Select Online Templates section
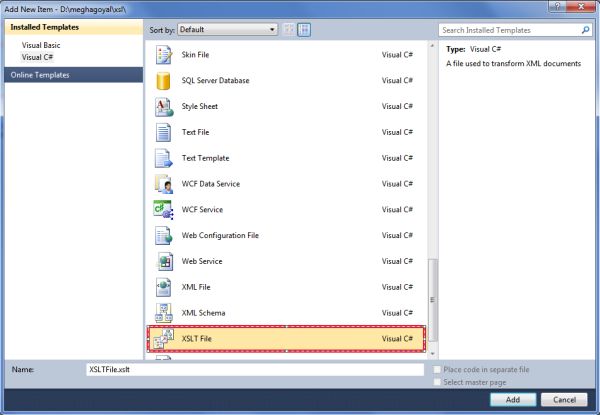This screenshot has width=600, height=415. pos(73,75)
